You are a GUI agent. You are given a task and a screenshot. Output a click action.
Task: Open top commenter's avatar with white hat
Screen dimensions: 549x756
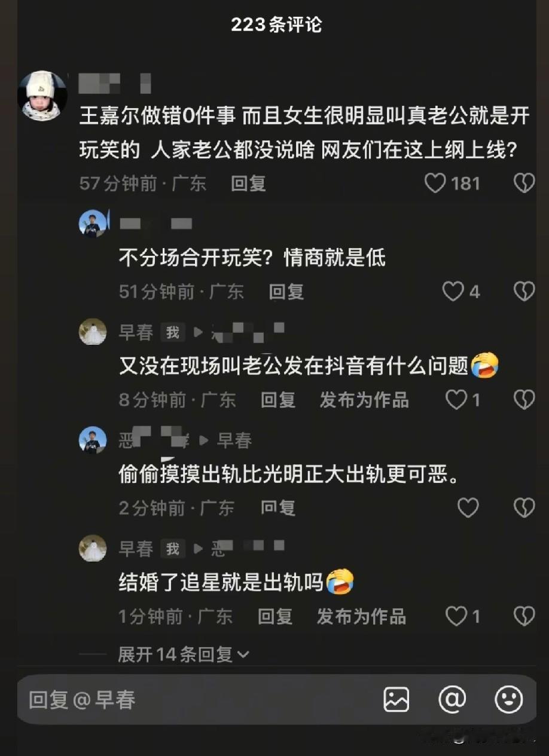point(42,96)
